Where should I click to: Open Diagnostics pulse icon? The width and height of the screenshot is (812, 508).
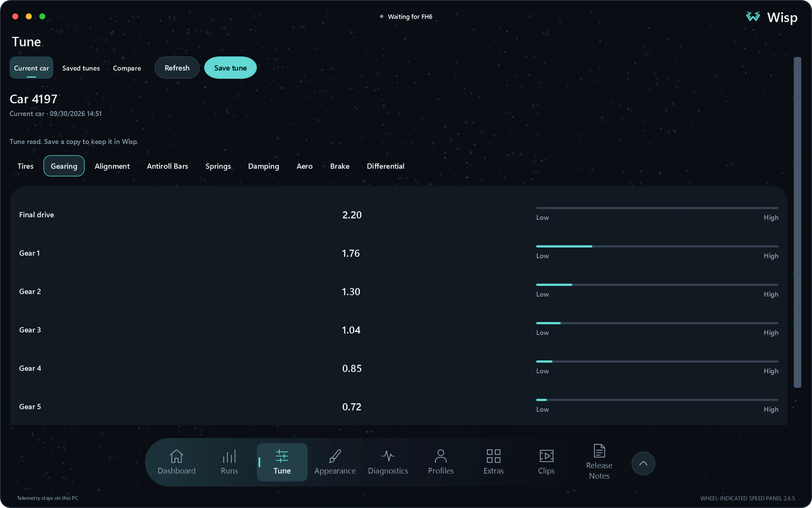point(388,456)
